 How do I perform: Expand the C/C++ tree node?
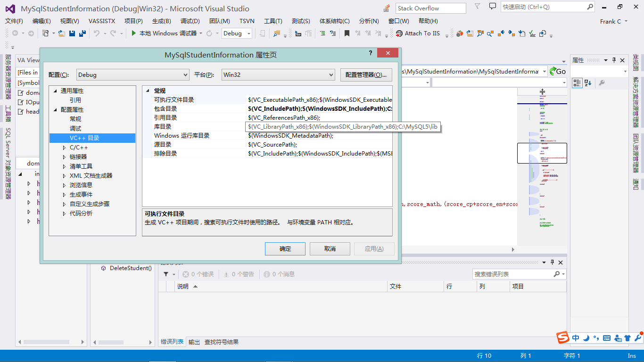65,148
